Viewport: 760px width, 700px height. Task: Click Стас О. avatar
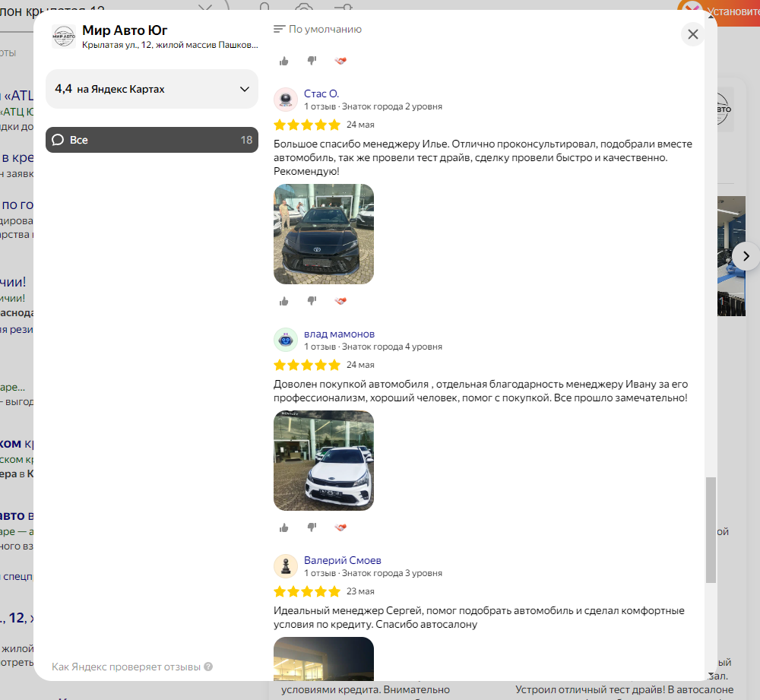point(286,100)
